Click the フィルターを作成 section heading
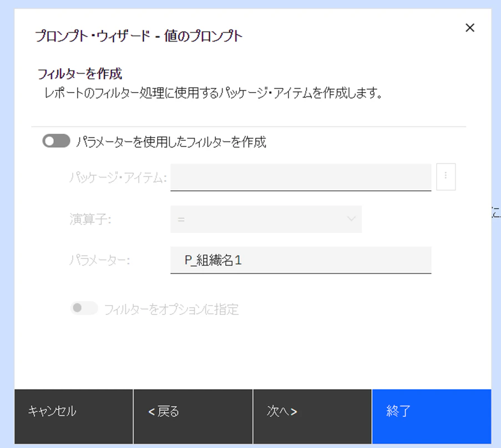The image size is (501, 448). pyautogui.click(x=80, y=74)
